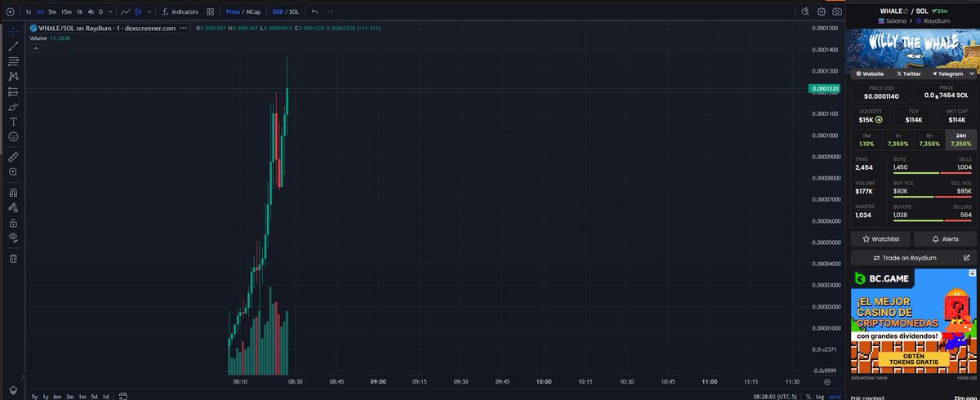
Task: Show the 5M stats tab
Action: [866, 140]
